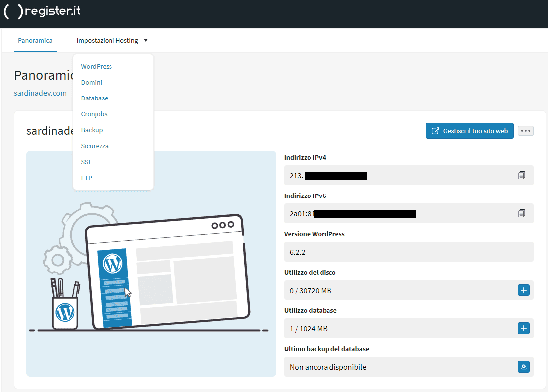Switch to the Panoramica tab
Screen dimensions: 548x392
tap(35, 40)
